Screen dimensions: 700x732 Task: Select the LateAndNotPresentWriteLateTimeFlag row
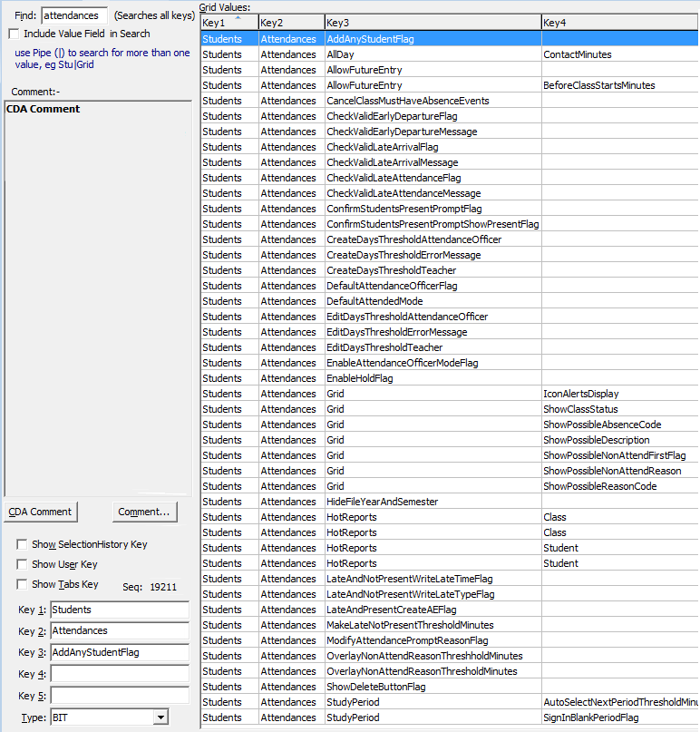450,578
